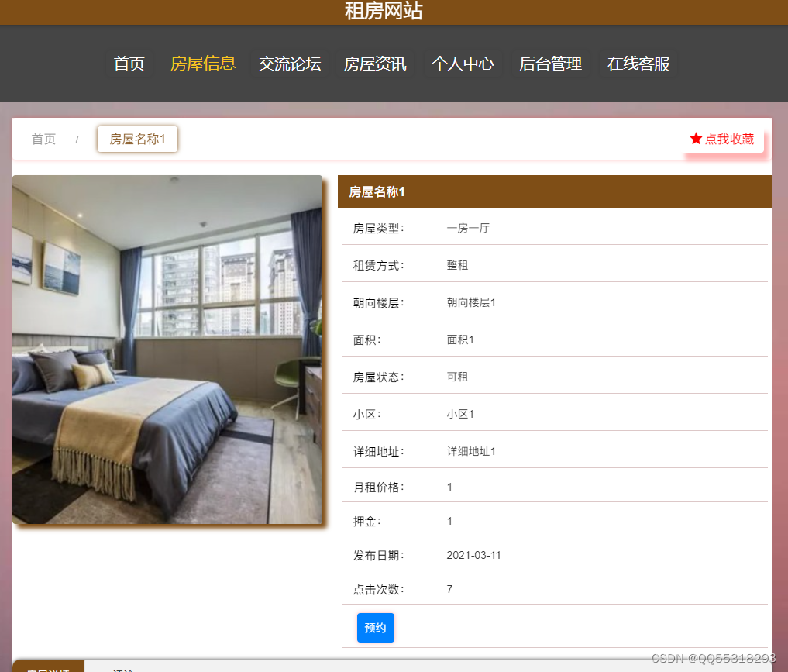The height and width of the screenshot is (672, 788).
Task: Open 房屋资讯 housing news section
Action: click(x=376, y=64)
